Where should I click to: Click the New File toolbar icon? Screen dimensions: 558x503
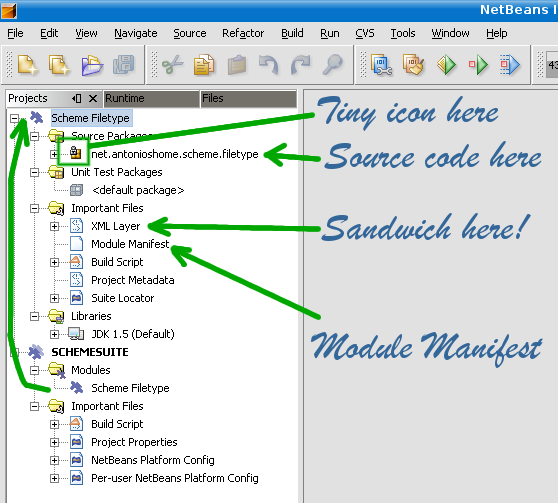coord(27,65)
